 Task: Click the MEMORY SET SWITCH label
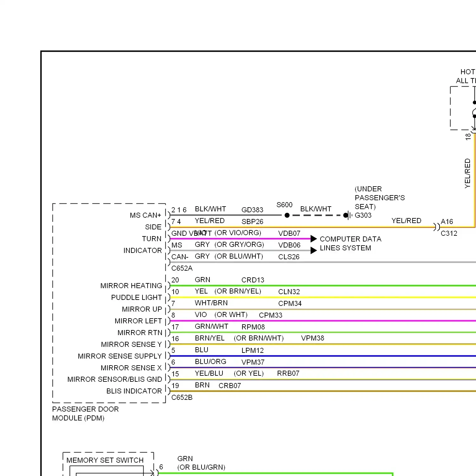(x=105, y=460)
